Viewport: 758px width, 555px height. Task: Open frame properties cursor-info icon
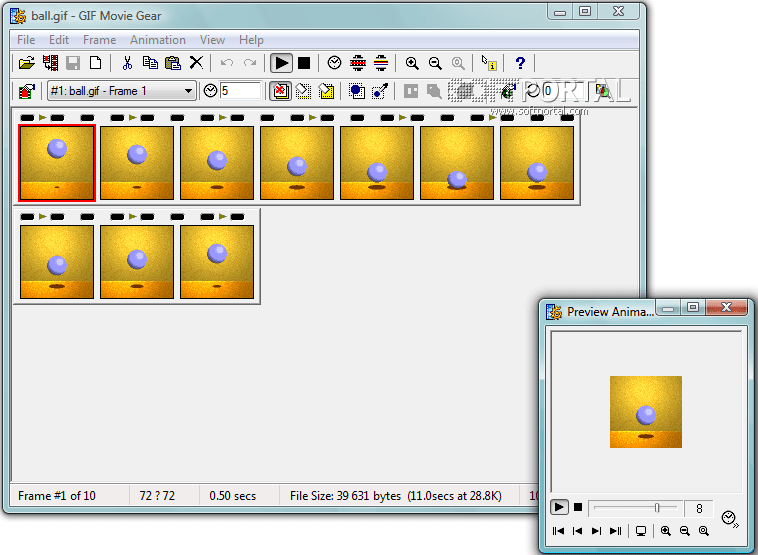[x=489, y=63]
